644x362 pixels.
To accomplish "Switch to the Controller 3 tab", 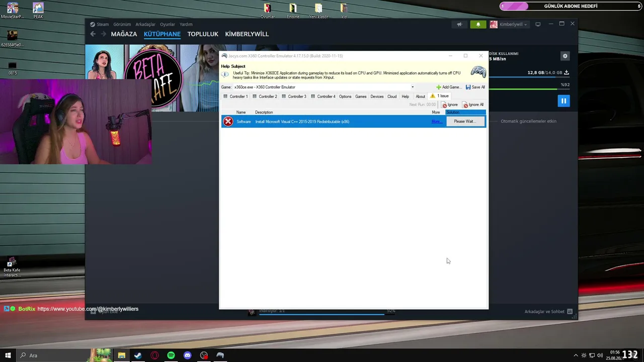I will point(294,96).
